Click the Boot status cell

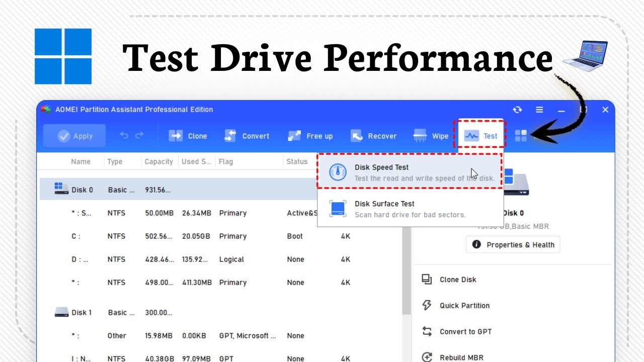[295, 236]
